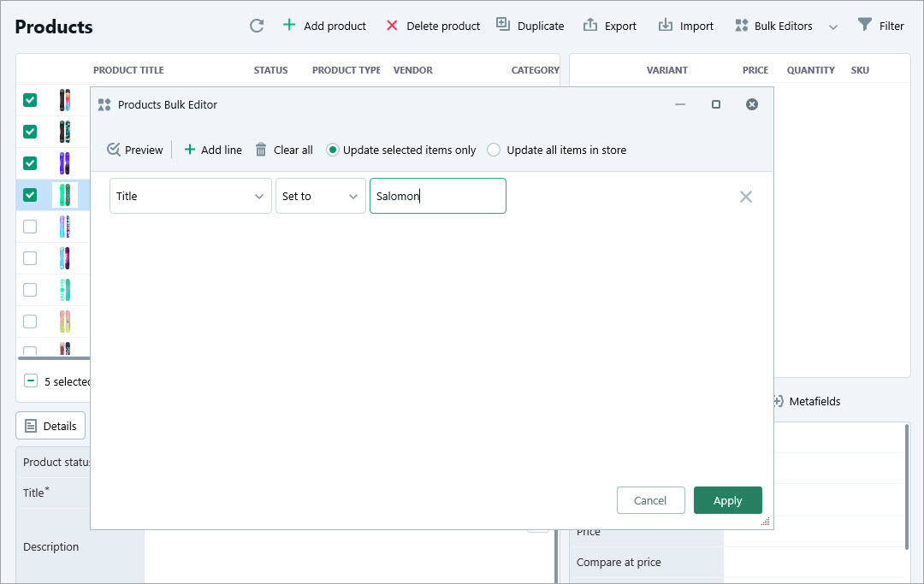Click the Preview button label

pyautogui.click(x=144, y=150)
